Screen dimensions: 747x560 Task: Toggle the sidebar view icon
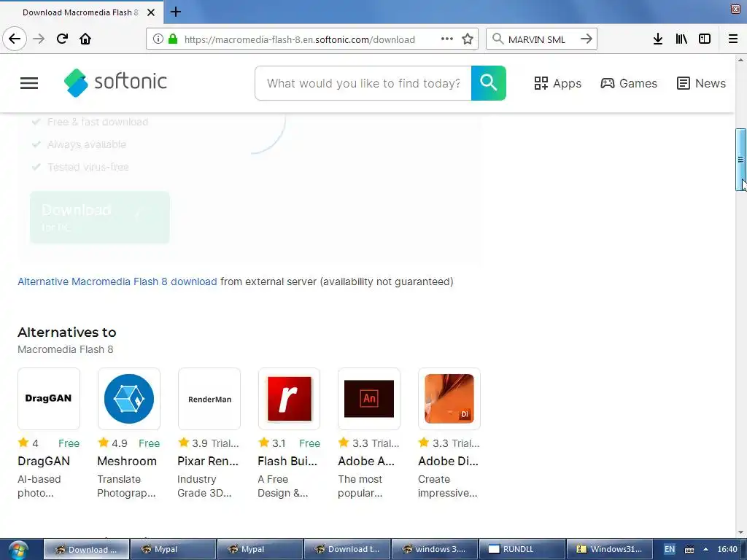(x=705, y=39)
